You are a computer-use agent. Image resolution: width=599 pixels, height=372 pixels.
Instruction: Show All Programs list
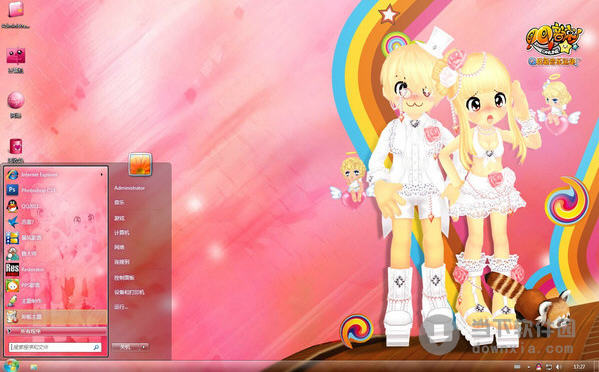pyautogui.click(x=55, y=331)
